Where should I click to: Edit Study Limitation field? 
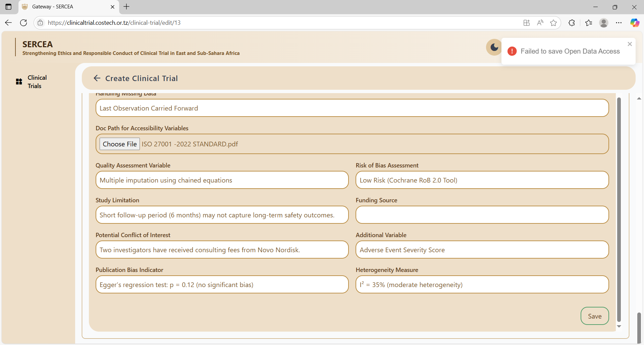222,215
